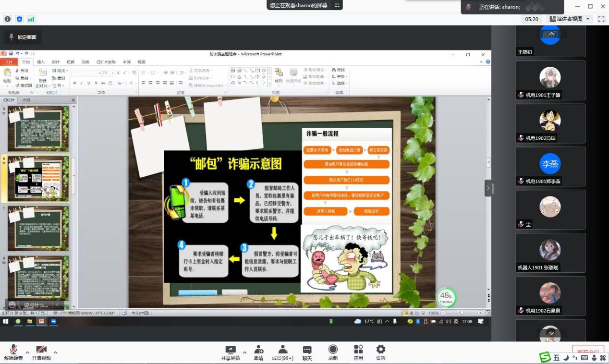The image size is (609, 364).
Task: Enter full screen using top-right icon
Action: (x=601, y=19)
